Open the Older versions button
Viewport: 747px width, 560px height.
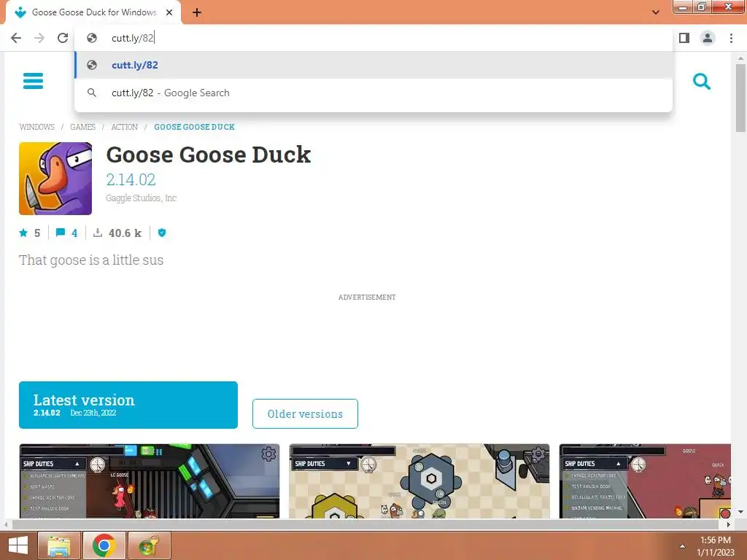(x=305, y=414)
